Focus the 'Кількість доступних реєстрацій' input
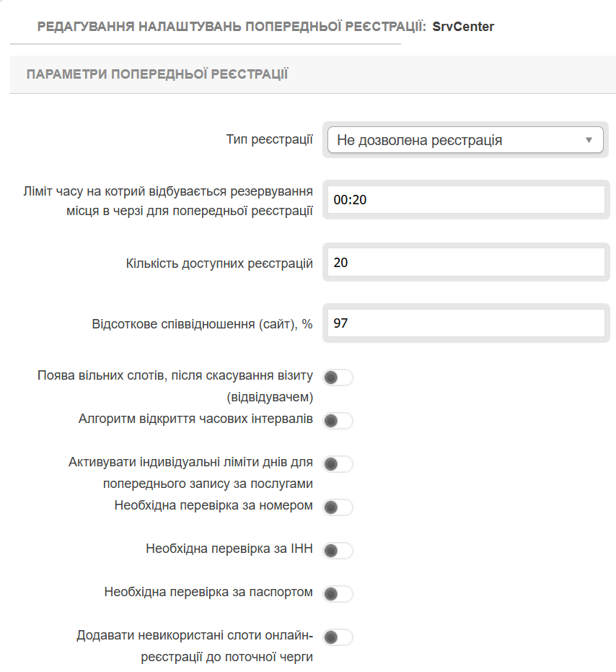 [465, 263]
